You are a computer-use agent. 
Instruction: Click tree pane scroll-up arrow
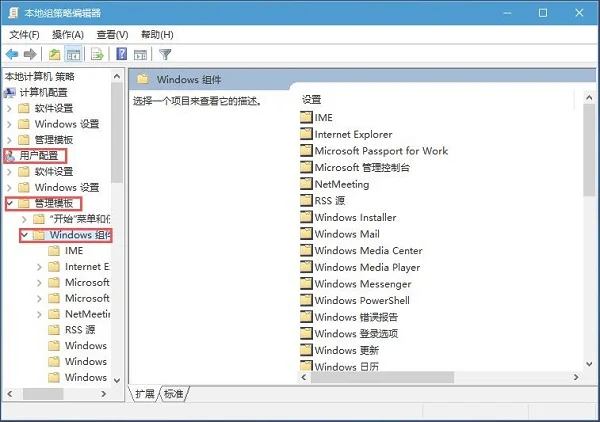click(117, 77)
